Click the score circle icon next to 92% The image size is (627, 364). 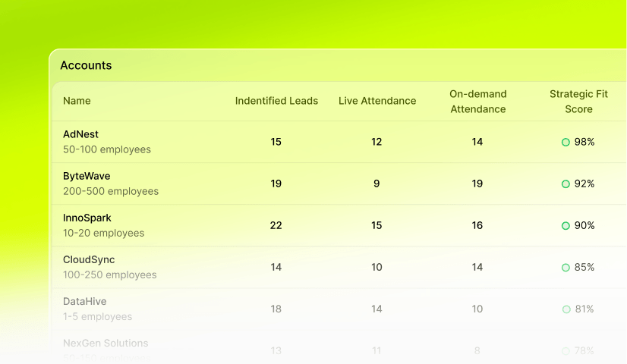point(566,184)
